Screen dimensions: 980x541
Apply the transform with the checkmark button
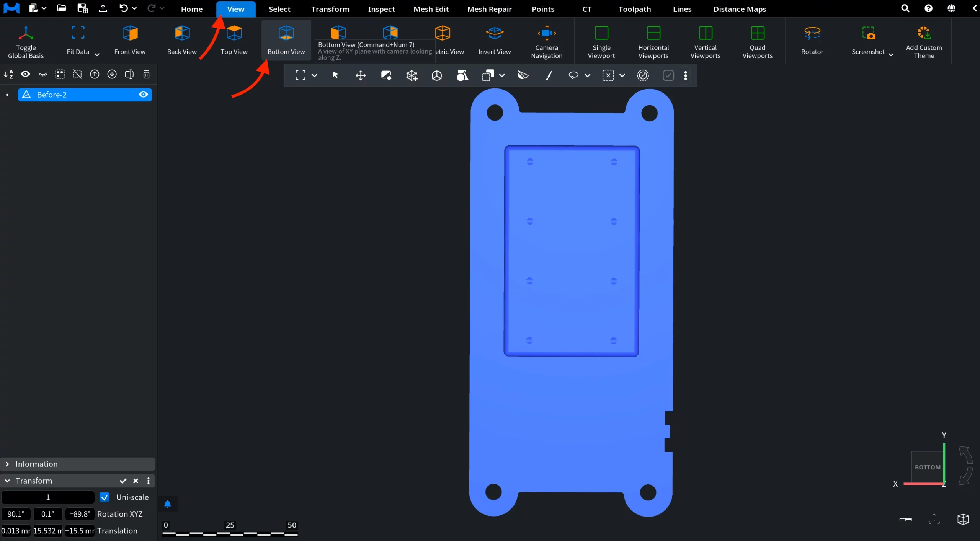(x=123, y=481)
